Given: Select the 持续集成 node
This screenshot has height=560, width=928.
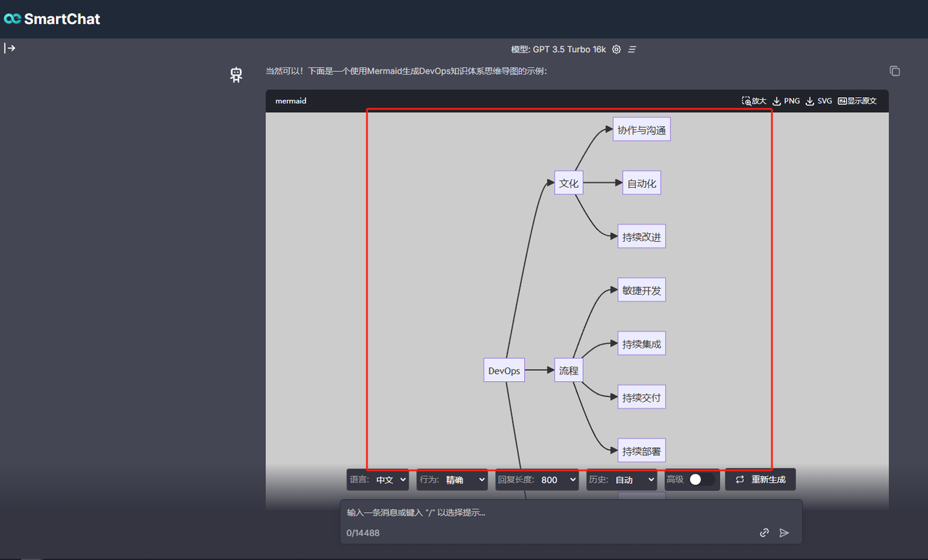Looking at the screenshot, I should pyautogui.click(x=642, y=343).
